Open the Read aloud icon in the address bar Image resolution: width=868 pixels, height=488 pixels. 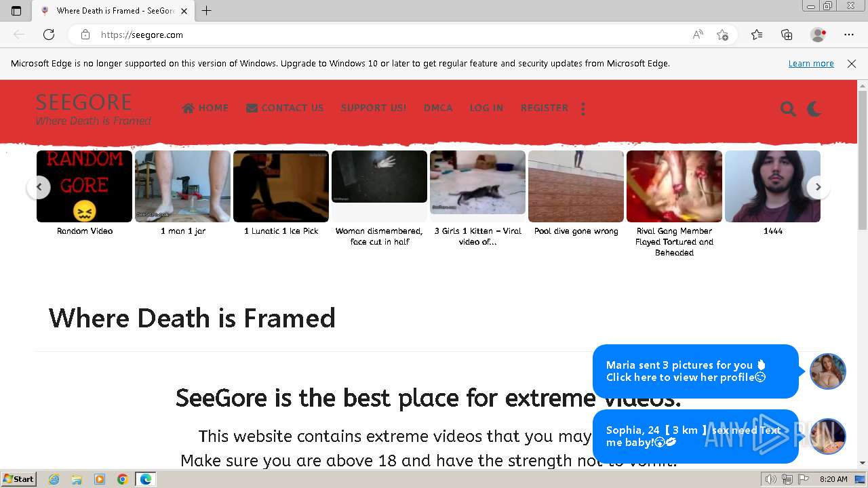(x=698, y=35)
